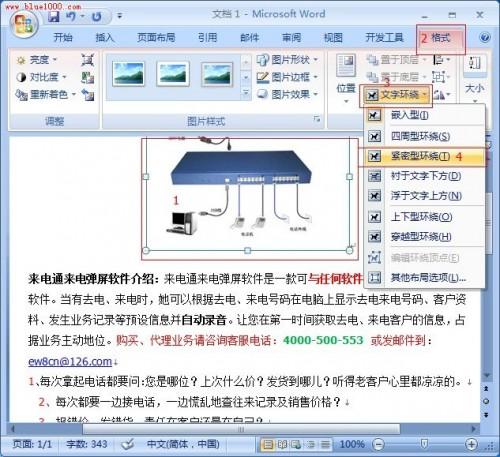Switch to Full Screen Reading view icon
The image size is (500, 457).
[282, 444]
